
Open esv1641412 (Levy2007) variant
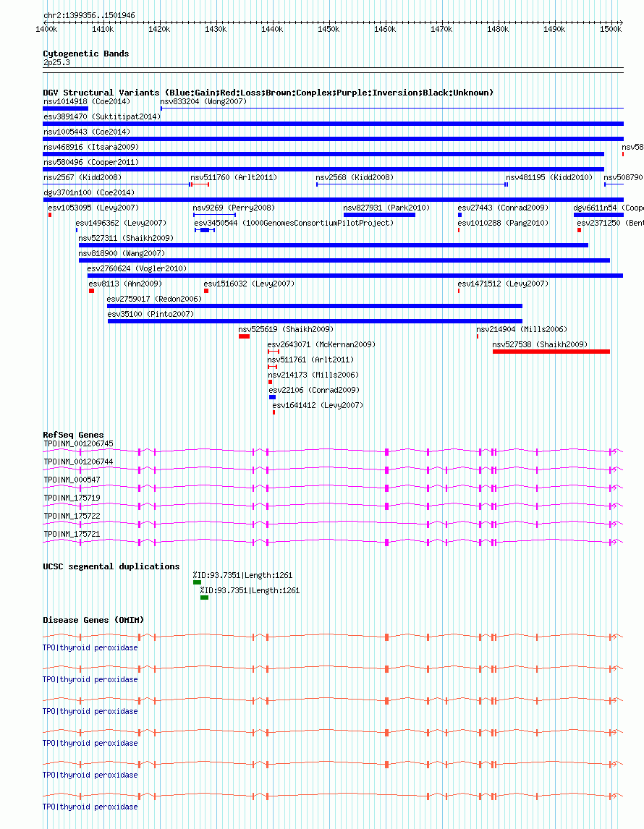318,406
